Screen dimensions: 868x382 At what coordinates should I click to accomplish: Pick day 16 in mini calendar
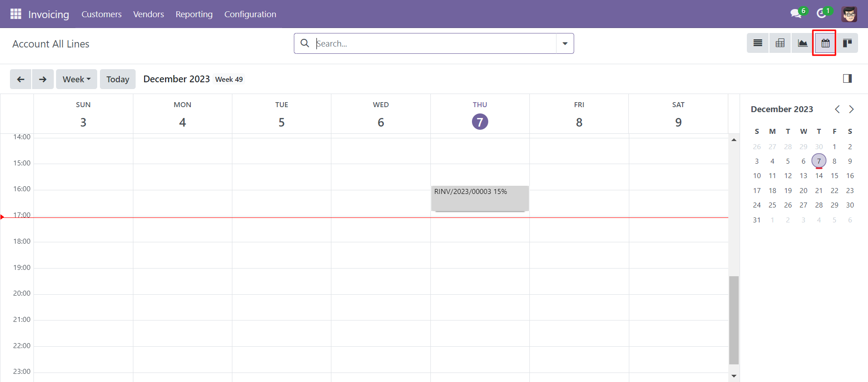click(x=850, y=176)
